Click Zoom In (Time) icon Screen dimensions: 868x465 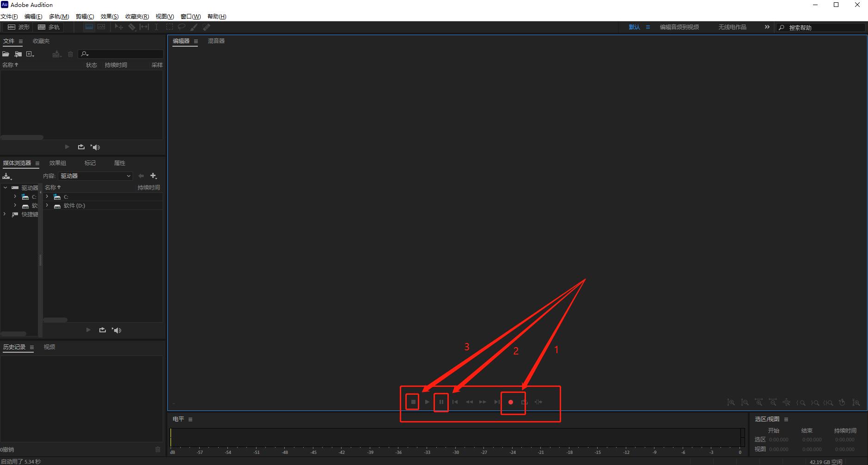click(x=759, y=403)
